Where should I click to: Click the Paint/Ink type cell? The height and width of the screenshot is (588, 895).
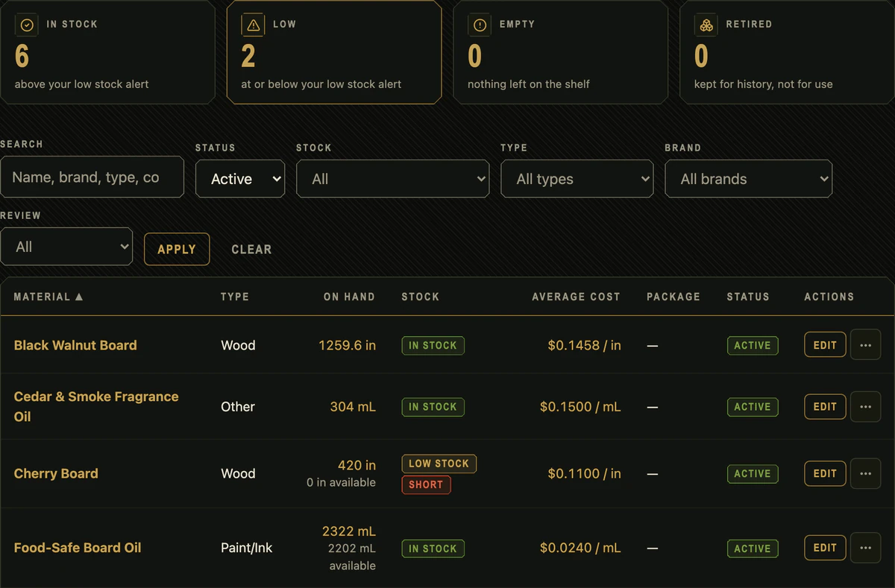pos(246,548)
